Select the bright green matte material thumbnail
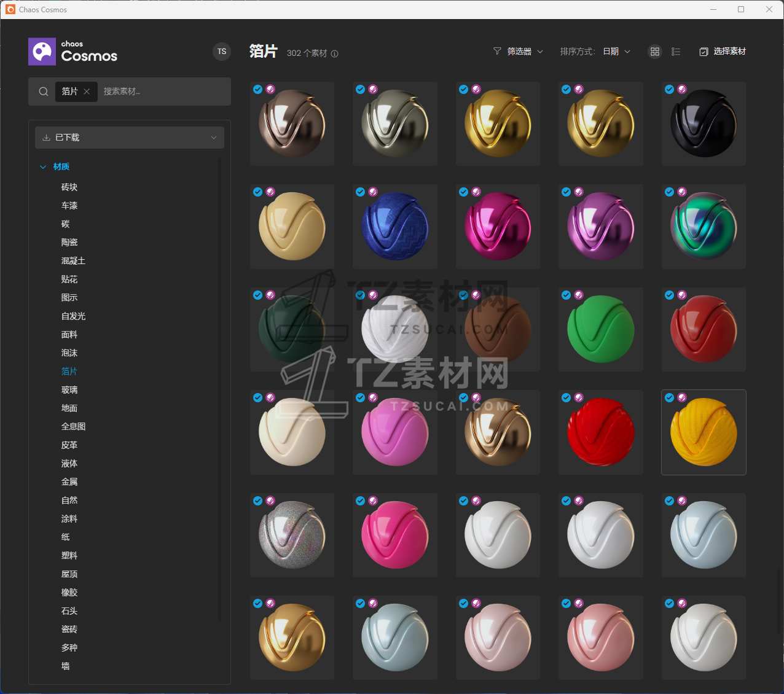784x694 pixels. tap(601, 329)
